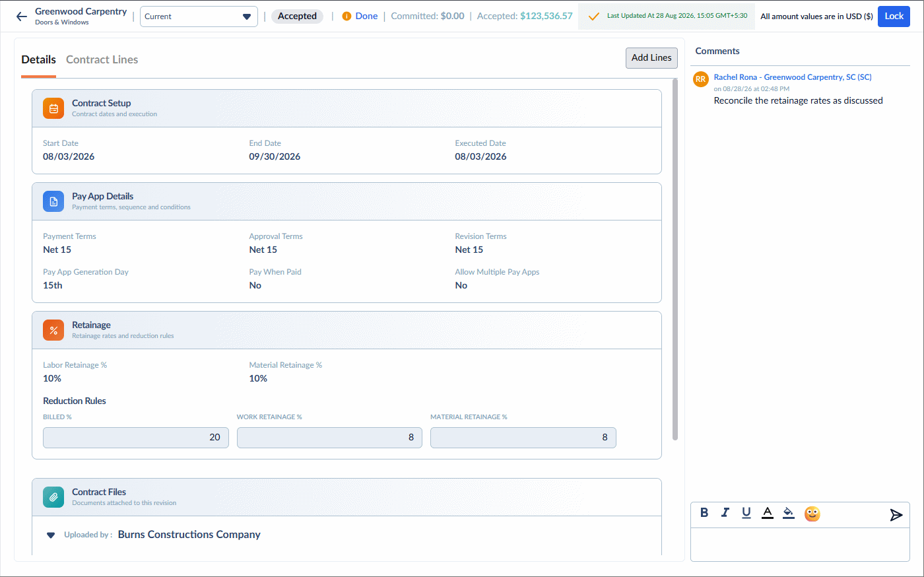
Task: Open Rachel Rona commenter link
Action: click(x=793, y=77)
